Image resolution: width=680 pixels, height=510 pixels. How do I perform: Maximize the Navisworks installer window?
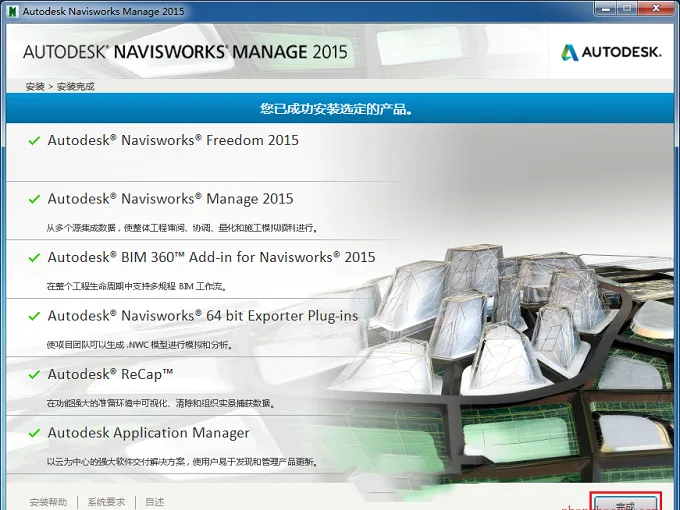pyautogui.click(x=627, y=8)
